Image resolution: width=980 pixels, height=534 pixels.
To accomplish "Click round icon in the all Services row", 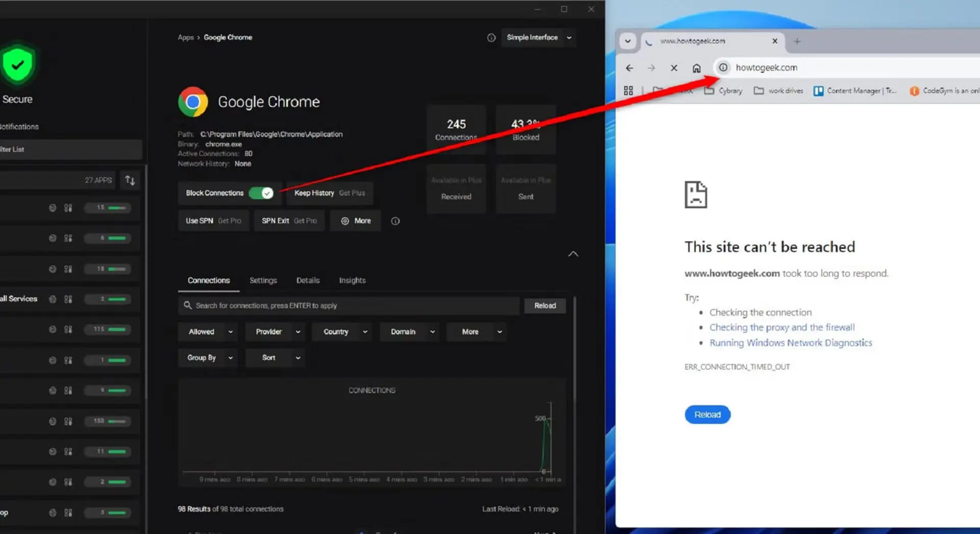I will click(x=53, y=299).
